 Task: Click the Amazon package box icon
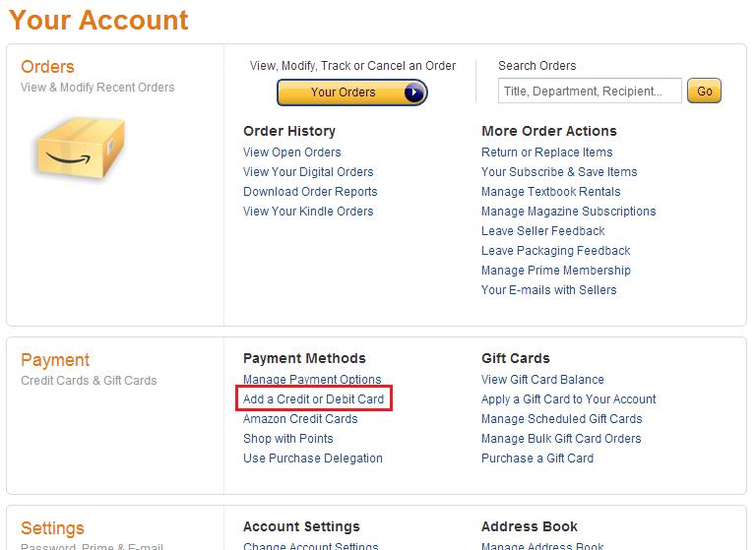[80, 149]
